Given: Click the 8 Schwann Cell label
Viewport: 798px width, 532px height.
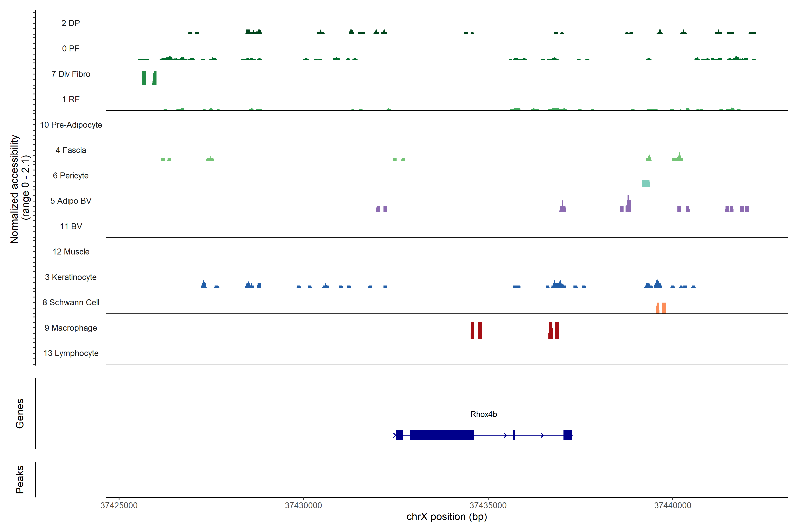Looking at the screenshot, I should click(70, 302).
